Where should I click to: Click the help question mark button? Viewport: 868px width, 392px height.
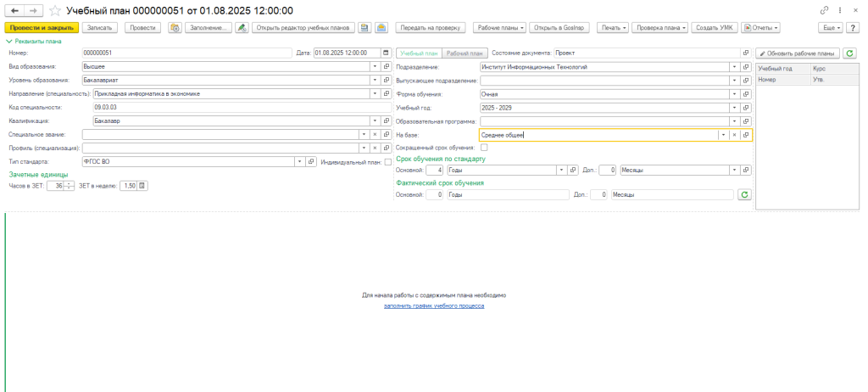click(852, 28)
